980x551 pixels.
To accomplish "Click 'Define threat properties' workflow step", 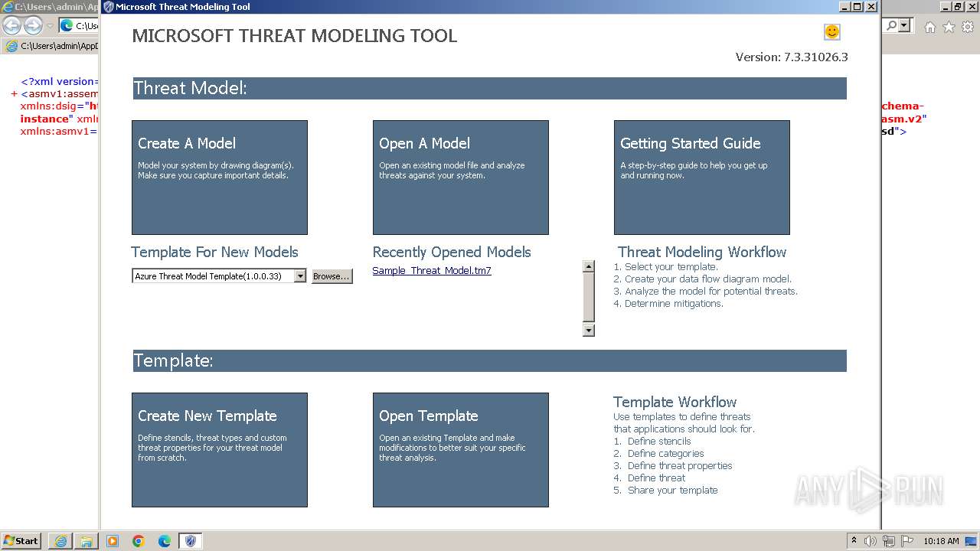I will click(673, 466).
